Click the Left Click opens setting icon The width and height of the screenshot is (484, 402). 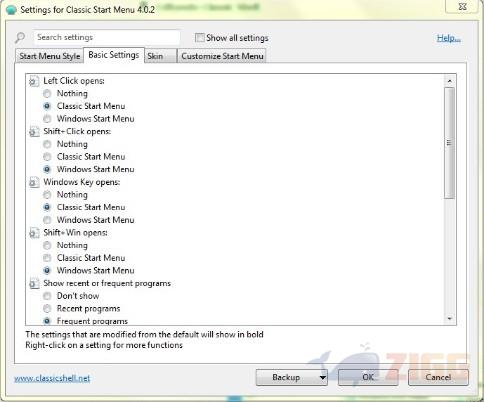(x=34, y=81)
